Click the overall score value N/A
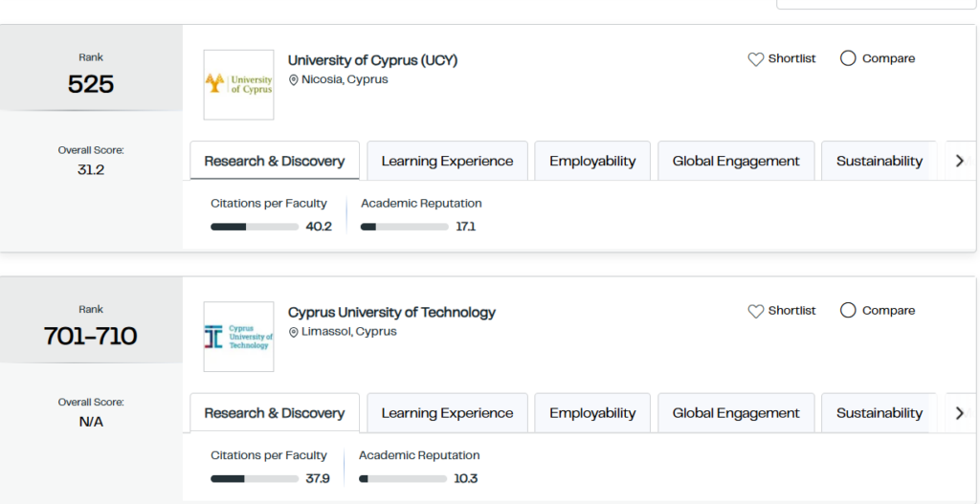 tap(91, 422)
